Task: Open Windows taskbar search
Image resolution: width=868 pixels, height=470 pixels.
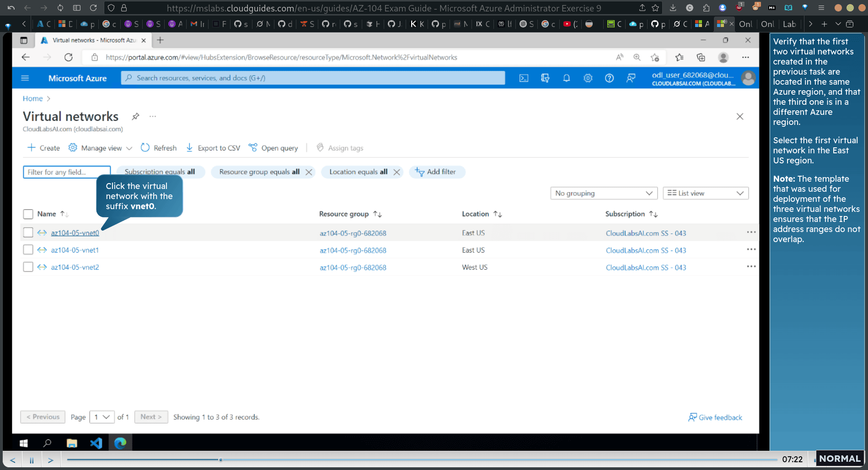Action: pos(47,443)
